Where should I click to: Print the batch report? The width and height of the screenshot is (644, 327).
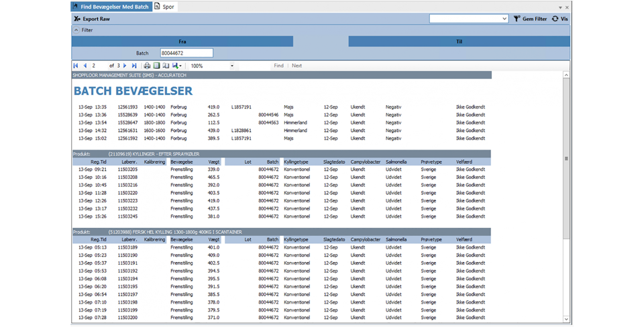click(x=147, y=66)
